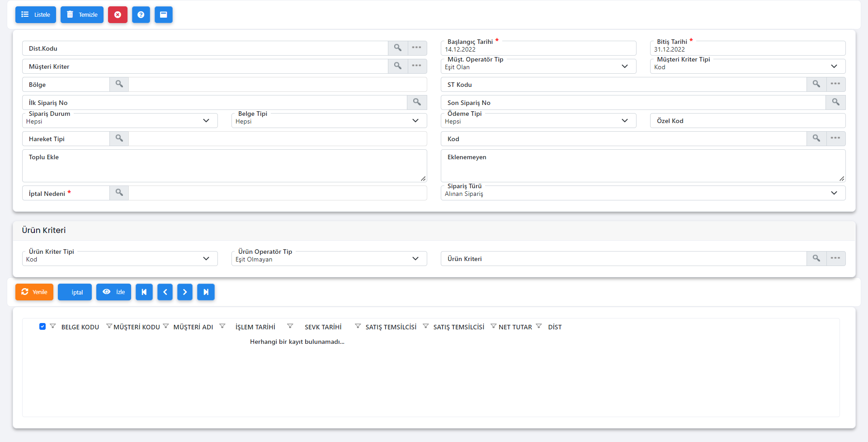Click the Bölge search magnifier icon
Viewport: 868px width, 442px height.
pos(119,84)
